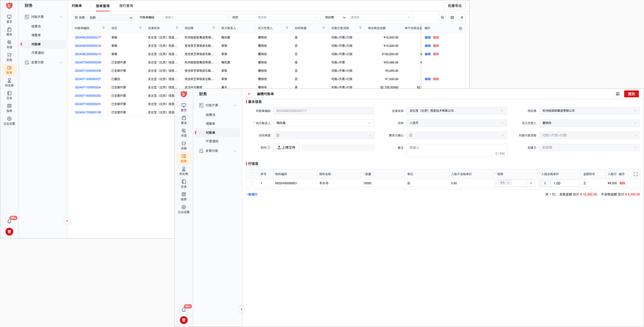Click 编辑 for statement 2024082200000216
The image size is (644, 327).
[x=428, y=46]
